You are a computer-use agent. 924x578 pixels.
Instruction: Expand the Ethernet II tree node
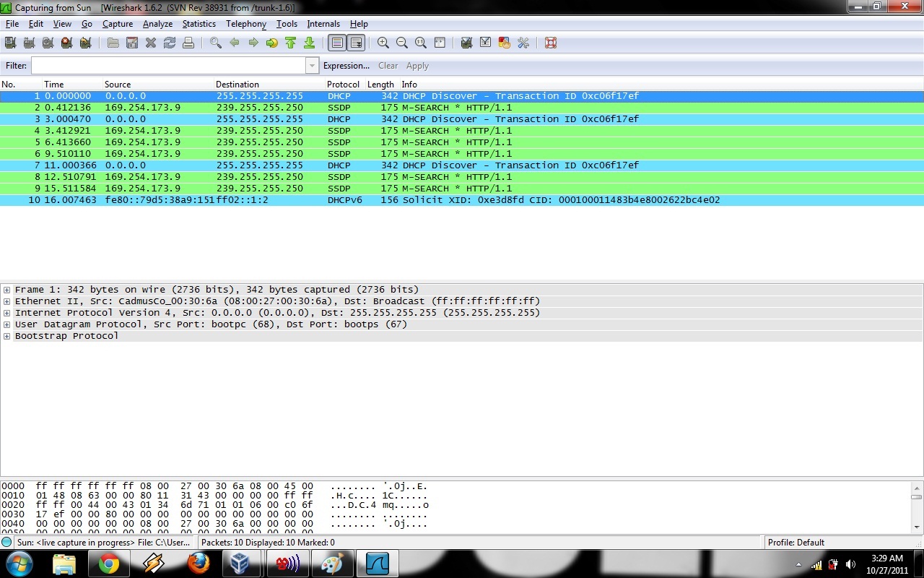pos(6,301)
